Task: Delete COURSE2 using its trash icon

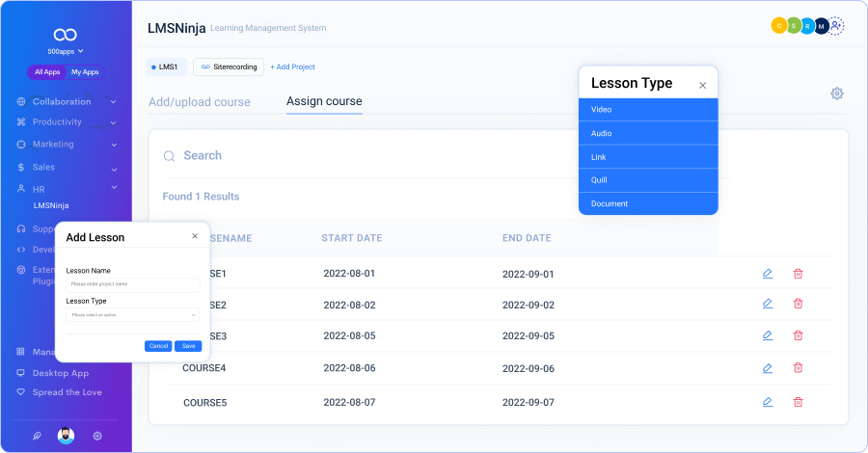Action: (798, 305)
